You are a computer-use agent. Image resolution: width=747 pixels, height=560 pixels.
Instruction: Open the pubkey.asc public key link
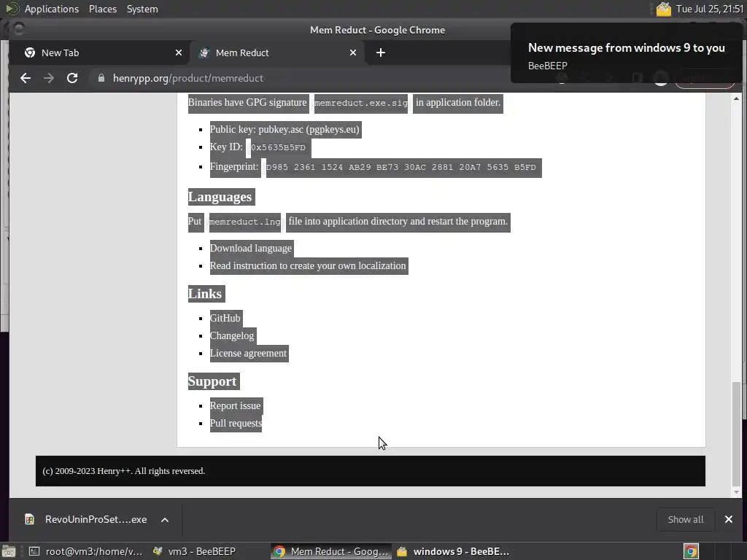pos(281,130)
